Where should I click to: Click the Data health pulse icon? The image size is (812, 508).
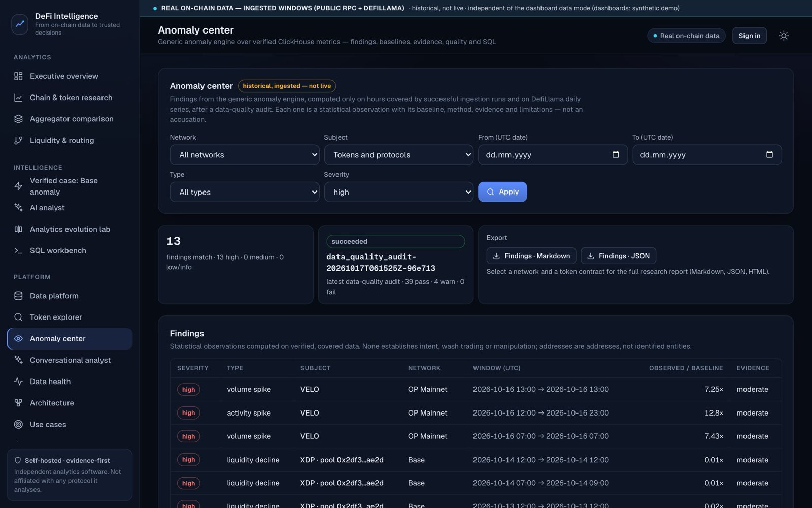pos(18,382)
